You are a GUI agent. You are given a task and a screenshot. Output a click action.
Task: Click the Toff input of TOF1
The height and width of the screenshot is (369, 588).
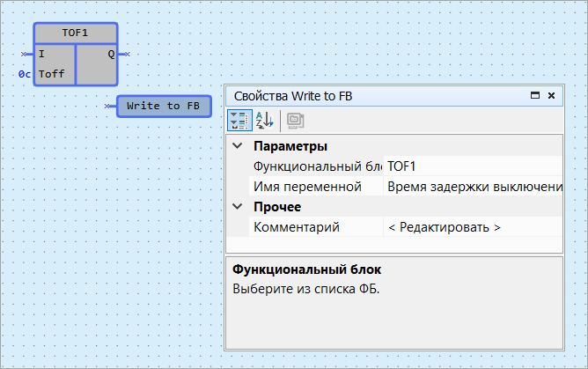pyautogui.click(x=52, y=74)
